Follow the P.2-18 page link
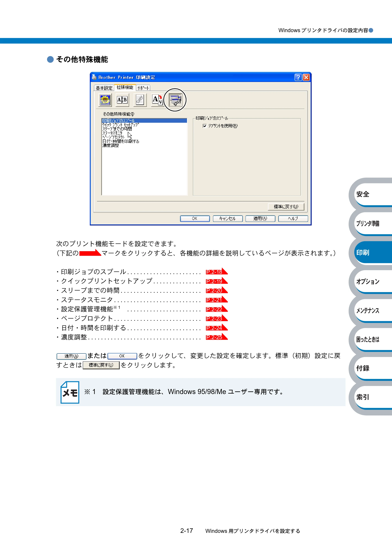Viewport: 392px width, 555px height. point(217,272)
